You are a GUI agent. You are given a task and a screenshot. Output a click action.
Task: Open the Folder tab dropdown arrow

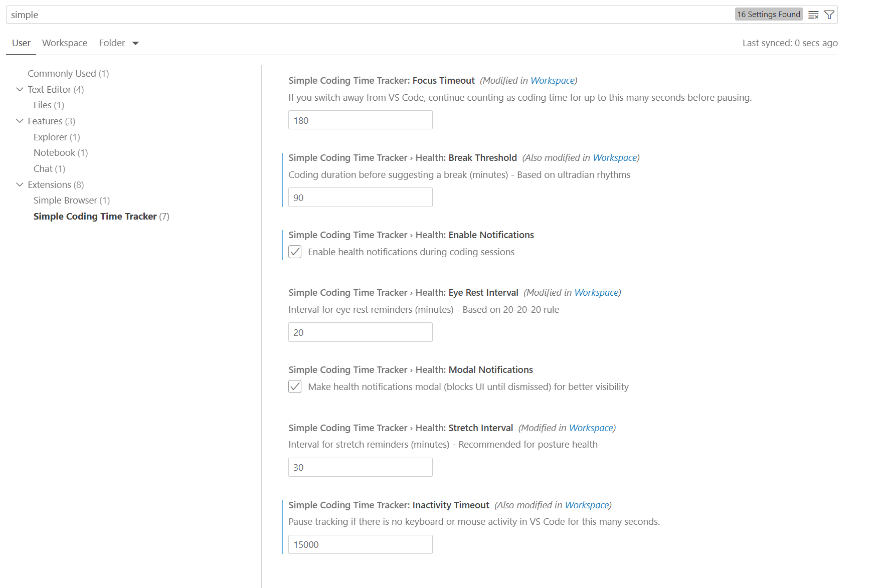(135, 43)
